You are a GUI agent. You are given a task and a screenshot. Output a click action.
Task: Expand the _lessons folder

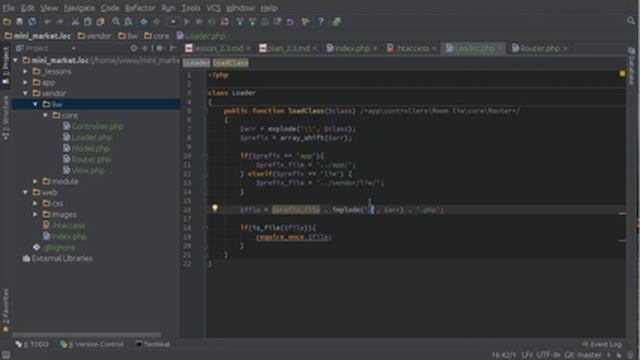tap(25, 71)
